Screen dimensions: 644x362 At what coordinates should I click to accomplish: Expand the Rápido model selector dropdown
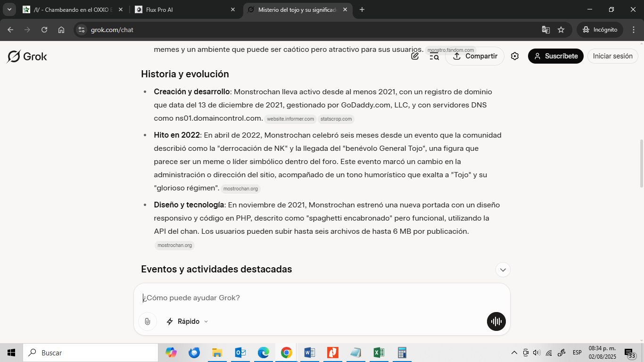point(187,321)
